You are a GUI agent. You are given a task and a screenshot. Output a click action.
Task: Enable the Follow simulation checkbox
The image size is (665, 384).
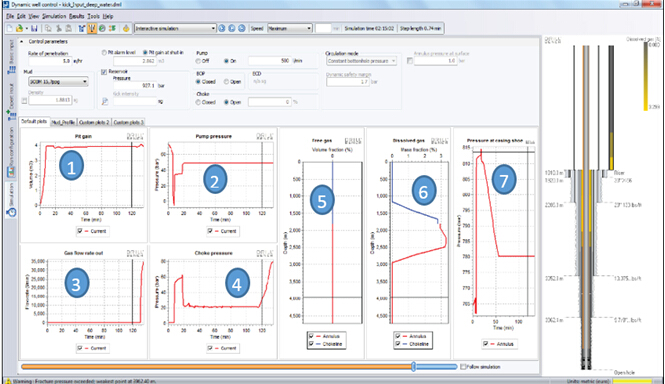[463, 367]
